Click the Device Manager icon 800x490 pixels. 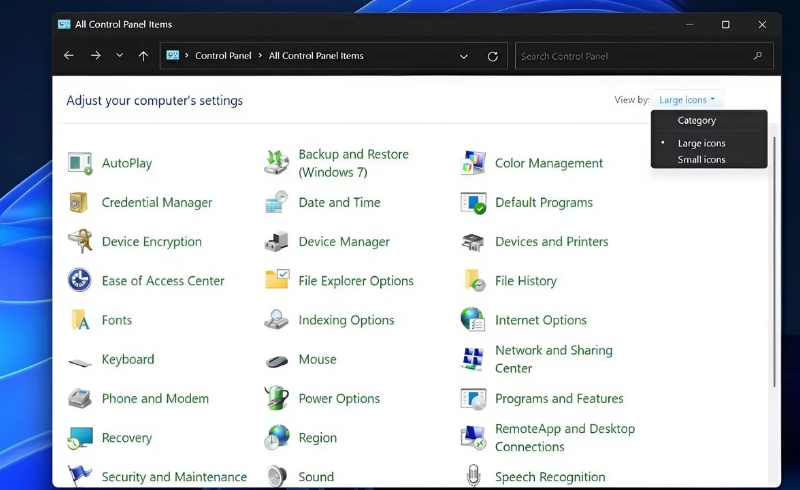coord(277,241)
